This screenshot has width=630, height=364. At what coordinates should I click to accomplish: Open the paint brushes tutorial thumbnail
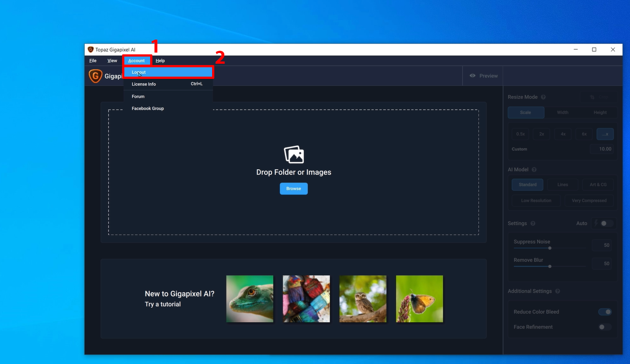[x=307, y=299]
